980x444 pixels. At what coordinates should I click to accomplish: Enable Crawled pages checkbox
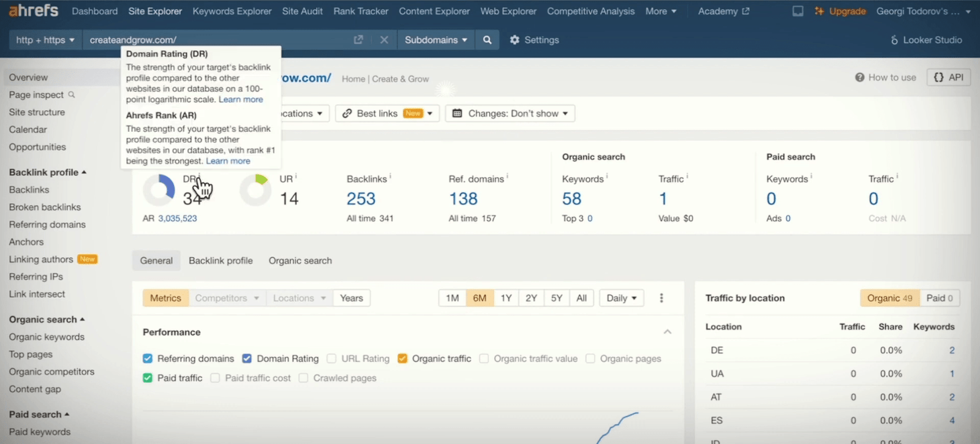click(303, 378)
